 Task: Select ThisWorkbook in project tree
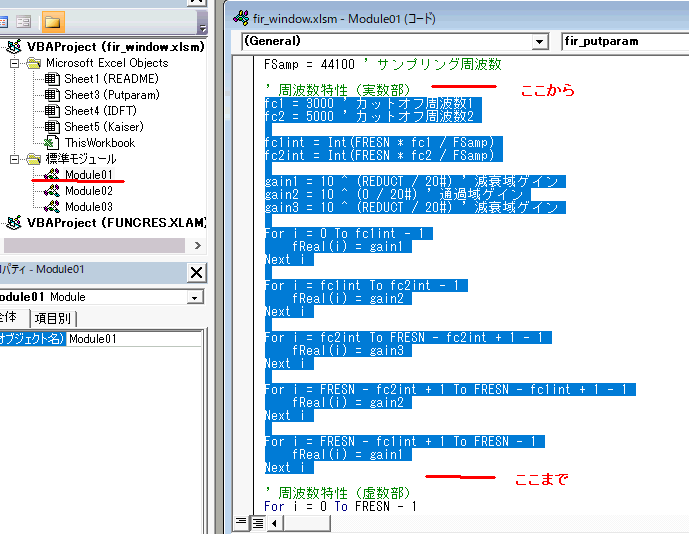pyautogui.click(x=100, y=143)
